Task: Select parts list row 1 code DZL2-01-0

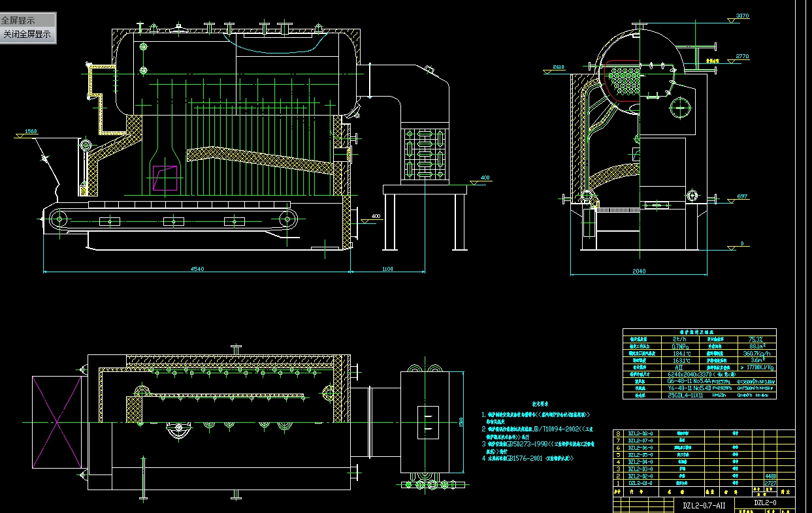Action: click(x=641, y=483)
